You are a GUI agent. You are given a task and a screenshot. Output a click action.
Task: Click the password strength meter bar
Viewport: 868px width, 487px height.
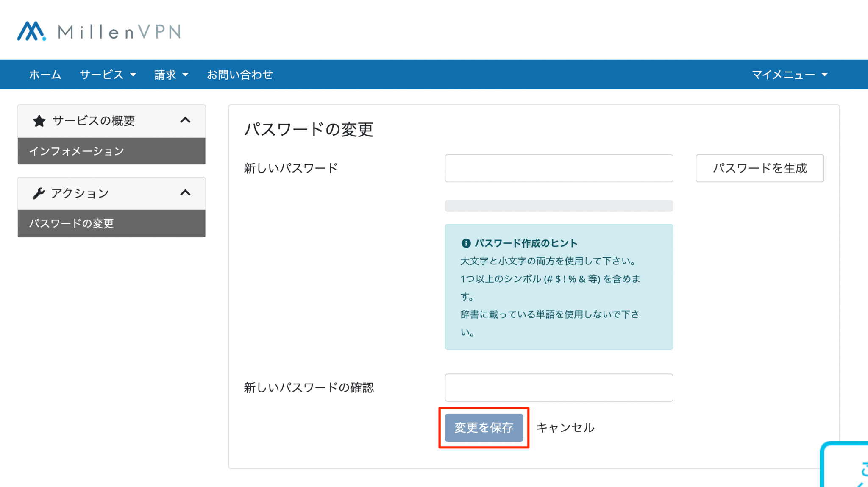[559, 206]
